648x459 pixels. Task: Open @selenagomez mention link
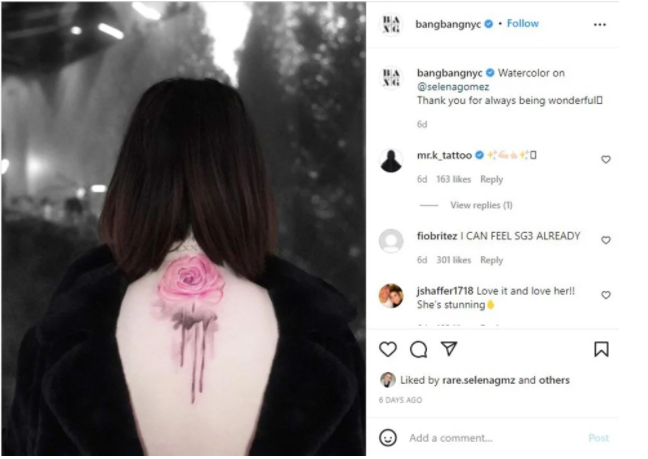click(453, 87)
